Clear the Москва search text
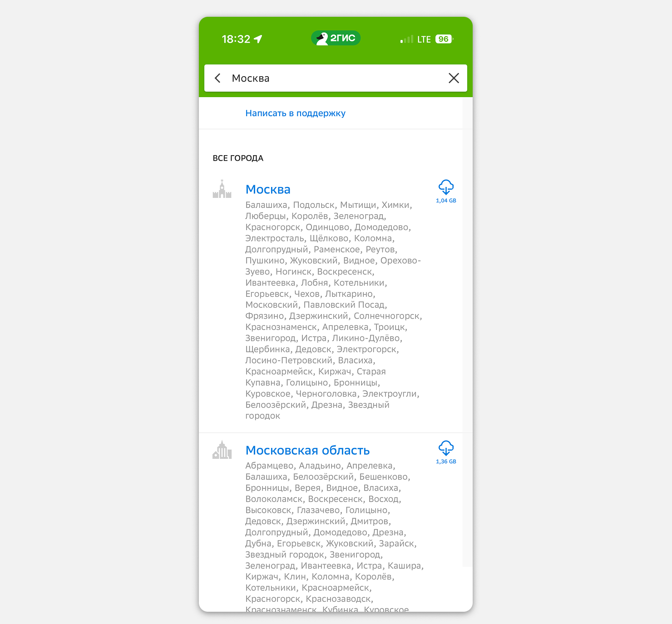Screen dimensions: 672x624 (x=454, y=78)
